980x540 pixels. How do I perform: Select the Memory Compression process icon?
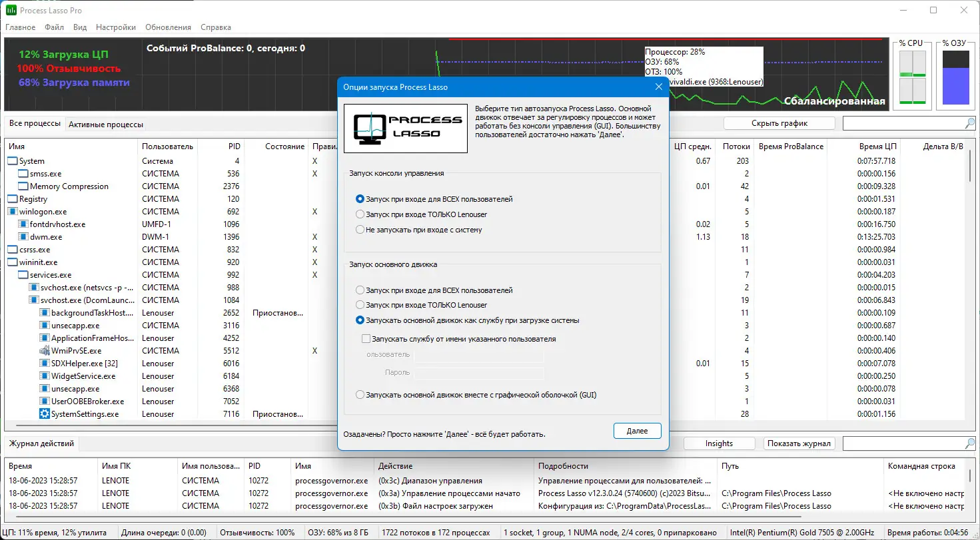tap(23, 186)
